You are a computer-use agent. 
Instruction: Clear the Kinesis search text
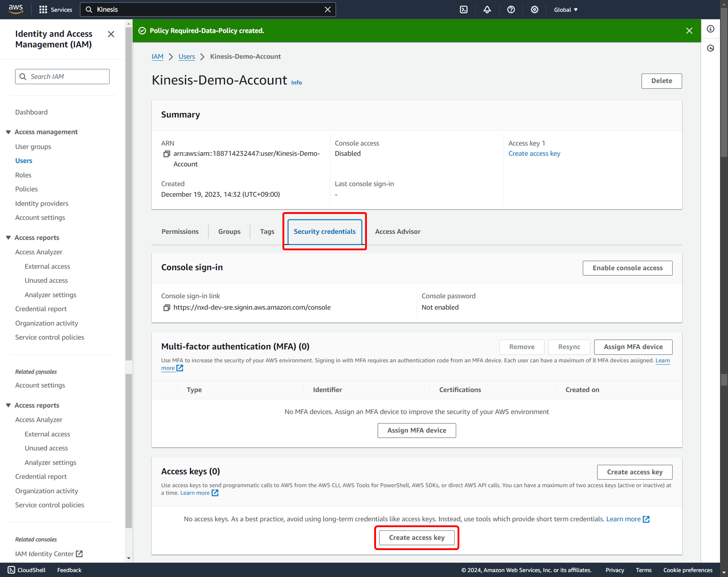(328, 9)
